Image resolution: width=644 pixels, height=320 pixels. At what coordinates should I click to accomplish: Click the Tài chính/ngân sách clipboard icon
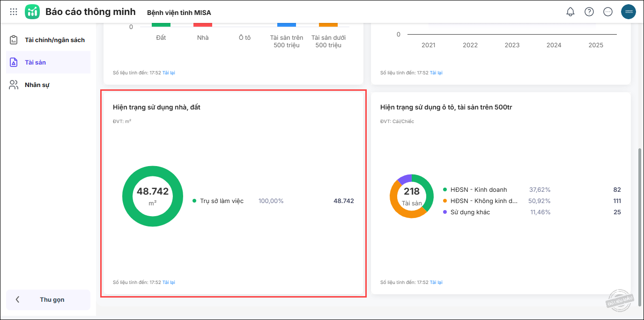pyautogui.click(x=14, y=40)
